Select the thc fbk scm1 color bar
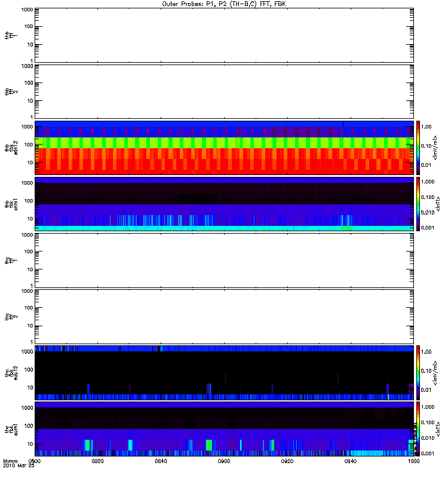This screenshot has height=478, width=448. point(418,429)
